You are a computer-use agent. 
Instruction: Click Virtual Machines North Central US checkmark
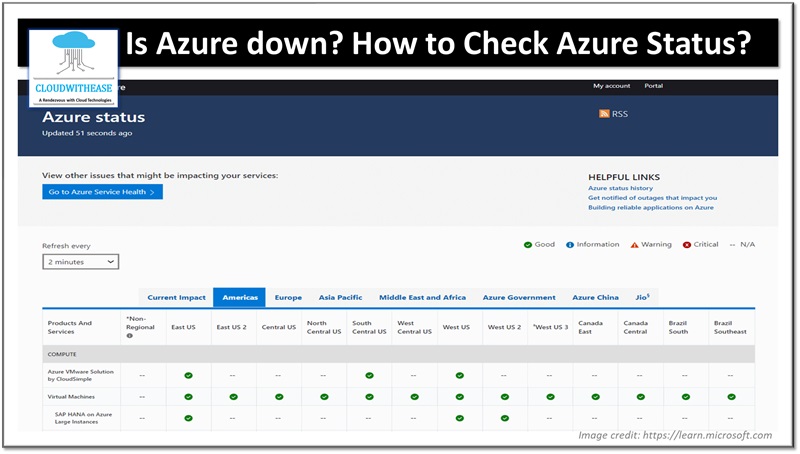324,397
